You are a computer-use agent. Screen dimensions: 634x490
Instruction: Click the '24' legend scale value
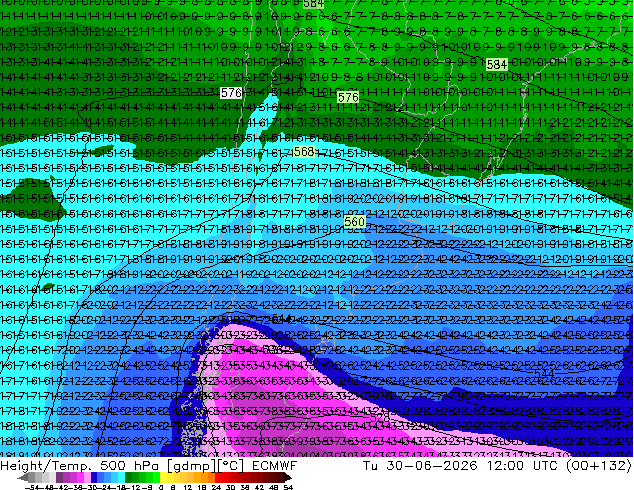pyautogui.click(x=217, y=488)
